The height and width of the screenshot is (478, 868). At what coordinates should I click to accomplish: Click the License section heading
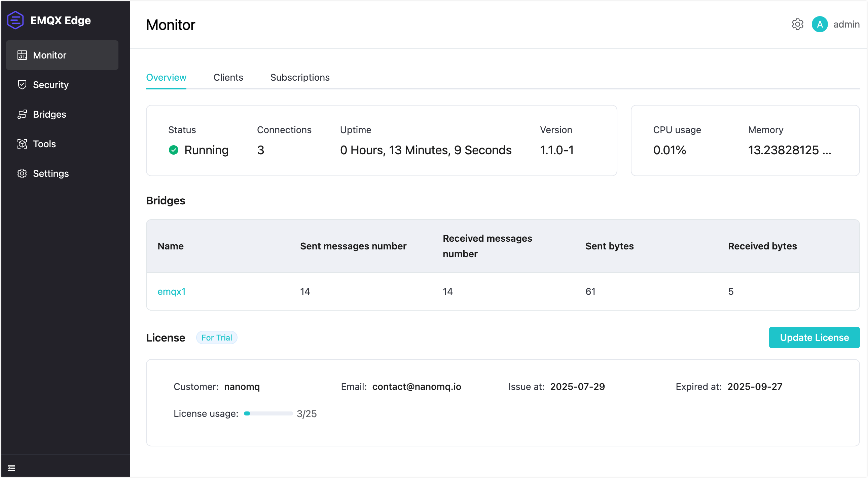coord(166,337)
